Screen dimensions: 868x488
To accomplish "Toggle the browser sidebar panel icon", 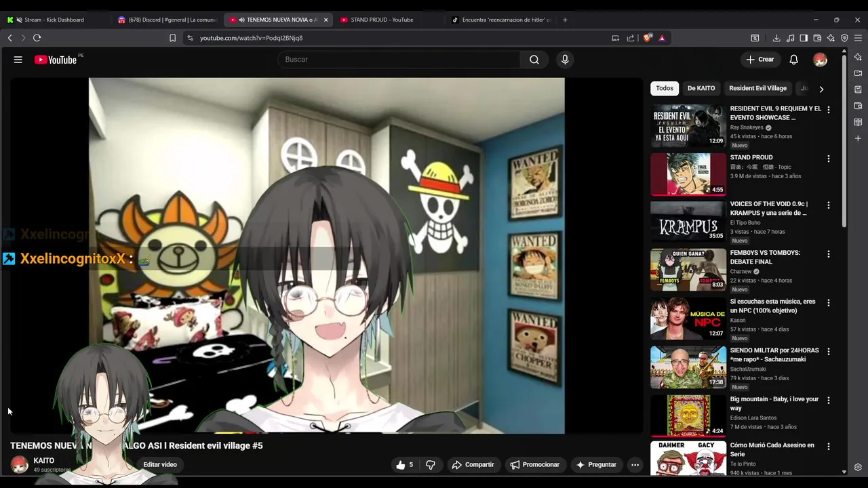I will click(804, 38).
